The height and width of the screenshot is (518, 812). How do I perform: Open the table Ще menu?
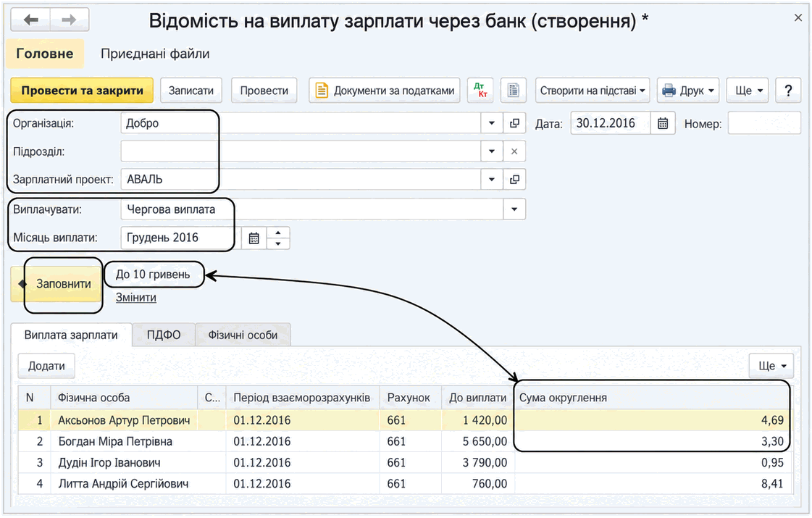[771, 366]
